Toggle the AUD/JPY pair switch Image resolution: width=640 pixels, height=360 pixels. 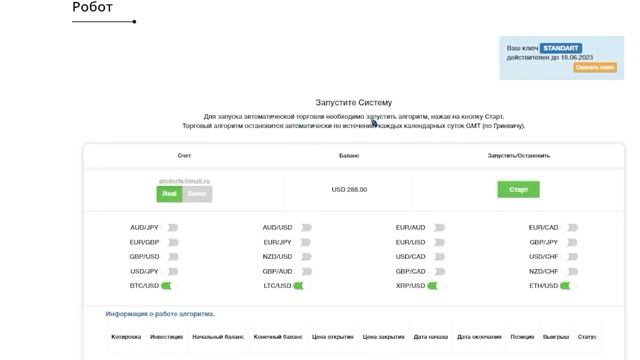coord(172,228)
